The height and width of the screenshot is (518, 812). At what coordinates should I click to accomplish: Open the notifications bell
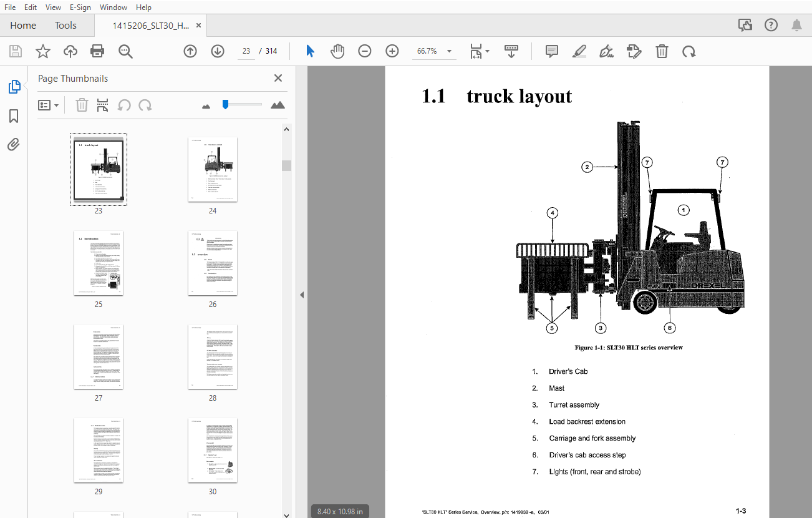pos(796,25)
